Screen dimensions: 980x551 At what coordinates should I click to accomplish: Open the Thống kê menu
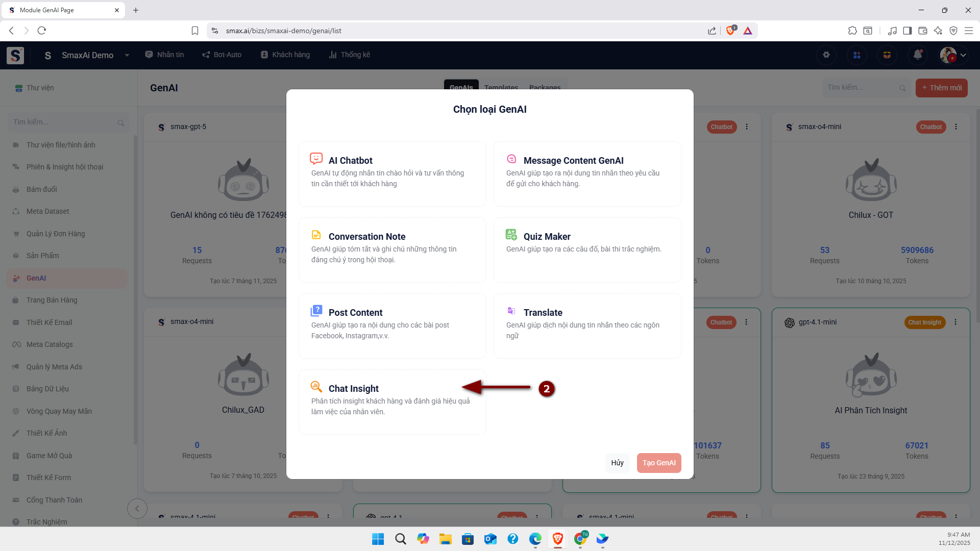click(350, 55)
